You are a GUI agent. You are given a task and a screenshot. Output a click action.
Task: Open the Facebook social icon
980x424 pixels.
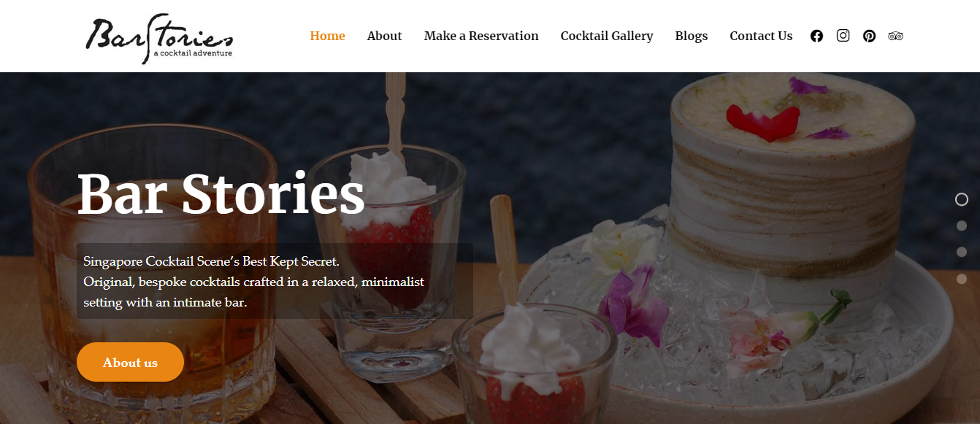click(816, 36)
